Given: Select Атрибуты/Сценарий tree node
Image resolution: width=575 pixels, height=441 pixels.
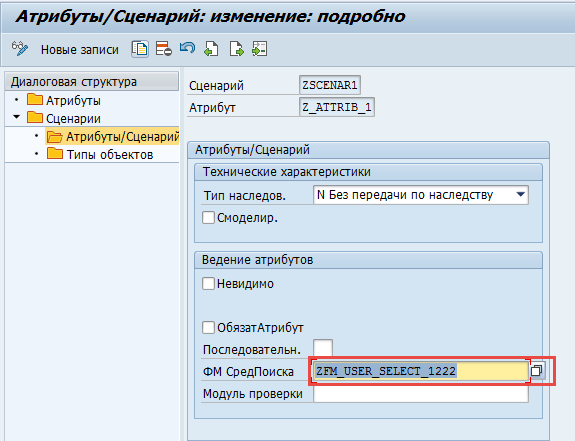Looking at the screenshot, I should click(x=122, y=137).
